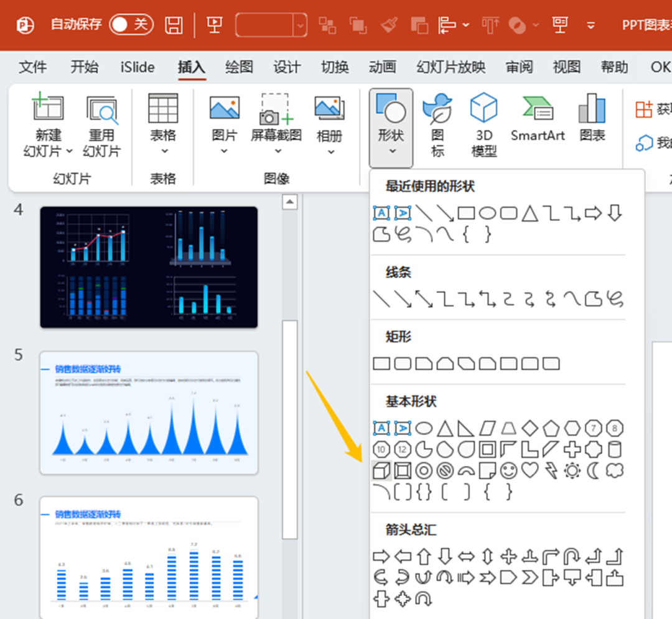Choose the dodecagon shape labeled 12
Screen dimensions: 672x619
pos(403,449)
